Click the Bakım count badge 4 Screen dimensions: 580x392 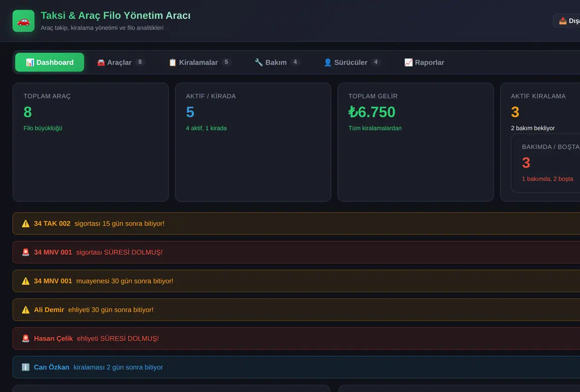pos(295,62)
